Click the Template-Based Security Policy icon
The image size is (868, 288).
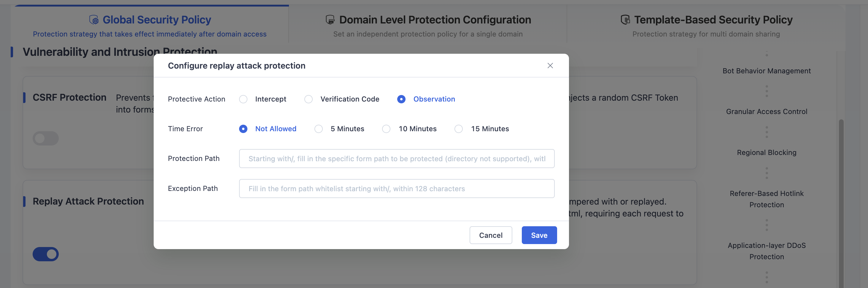click(625, 20)
